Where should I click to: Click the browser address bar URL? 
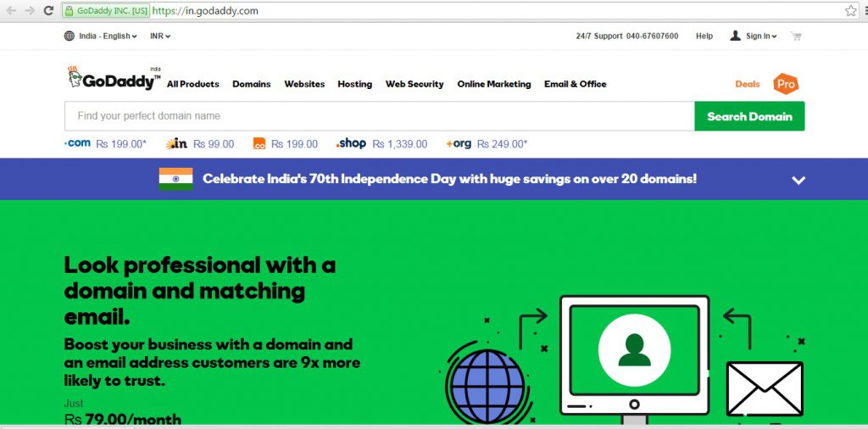(x=205, y=10)
